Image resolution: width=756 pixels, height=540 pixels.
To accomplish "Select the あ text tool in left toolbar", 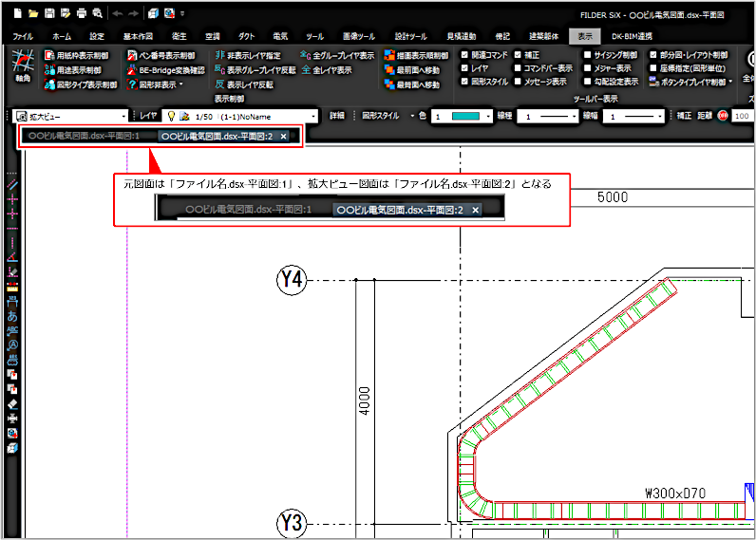I will coord(12,314).
